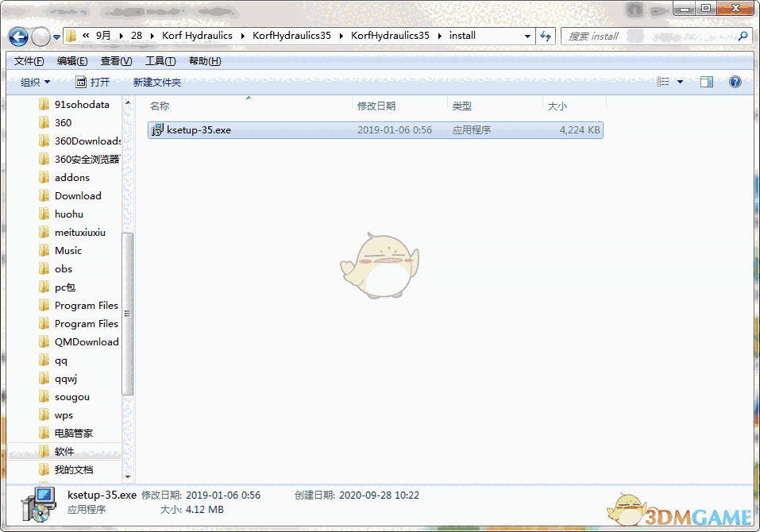This screenshot has height=532, width=760.
Task: Click 新建文件夹 to create folder
Action: 157,83
